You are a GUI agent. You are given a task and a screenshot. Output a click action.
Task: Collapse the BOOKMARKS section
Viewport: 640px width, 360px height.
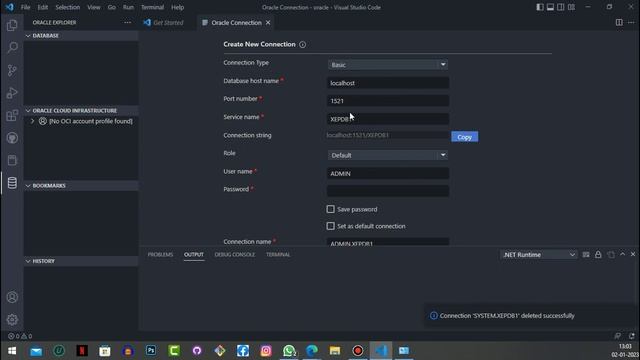point(81,186)
